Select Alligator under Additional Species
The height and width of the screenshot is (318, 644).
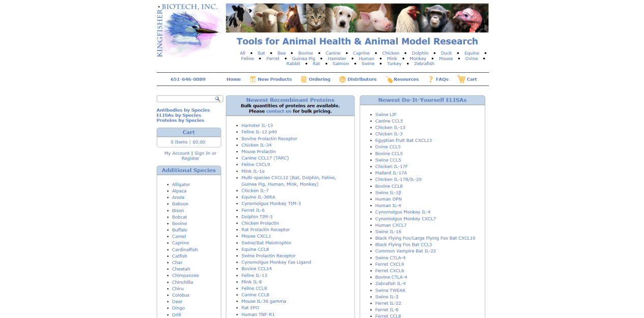181,185
